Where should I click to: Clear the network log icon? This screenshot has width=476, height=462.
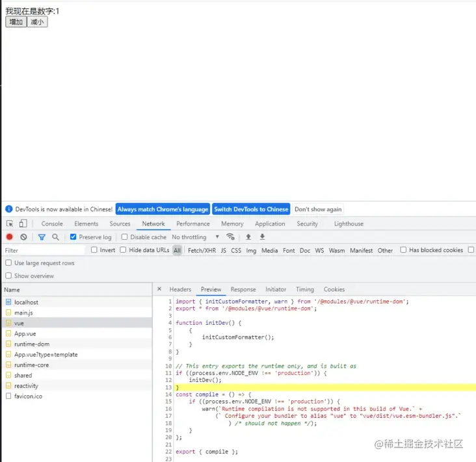pos(23,237)
